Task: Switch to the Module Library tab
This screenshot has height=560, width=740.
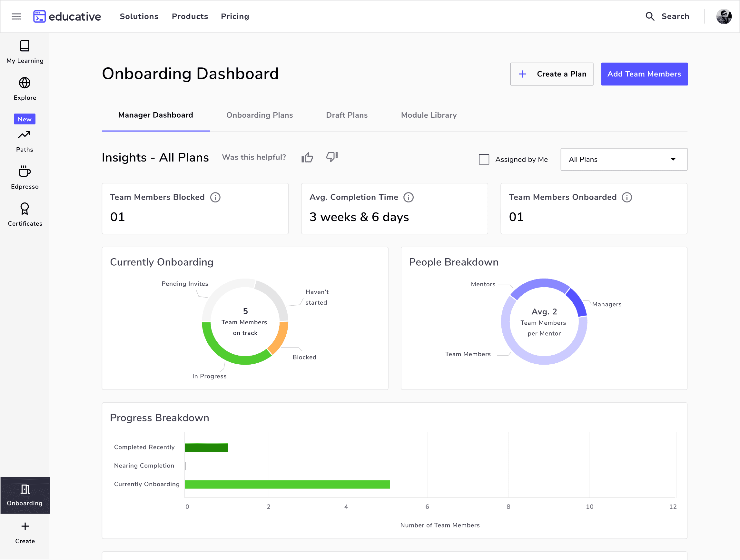Action: point(429,115)
